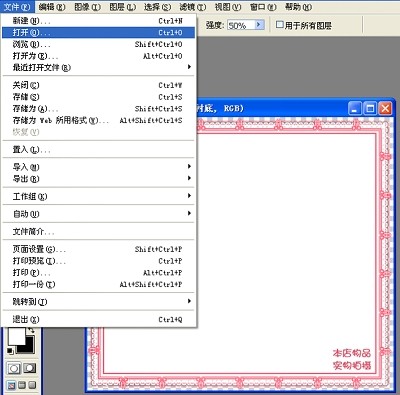Open the 强度 50% slider arrow

pyautogui.click(x=259, y=25)
